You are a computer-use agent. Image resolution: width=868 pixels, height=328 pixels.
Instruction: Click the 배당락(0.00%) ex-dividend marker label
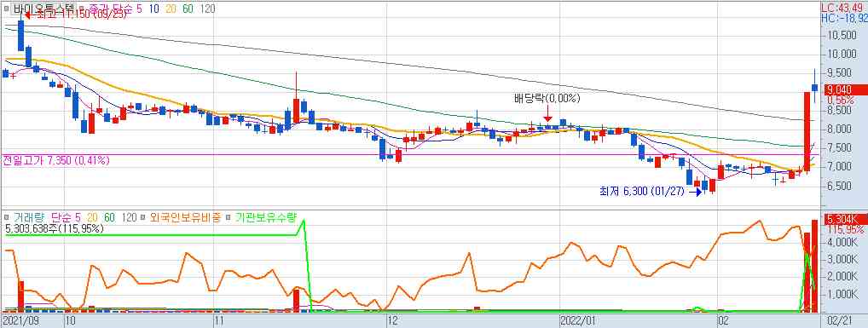pyautogui.click(x=547, y=99)
